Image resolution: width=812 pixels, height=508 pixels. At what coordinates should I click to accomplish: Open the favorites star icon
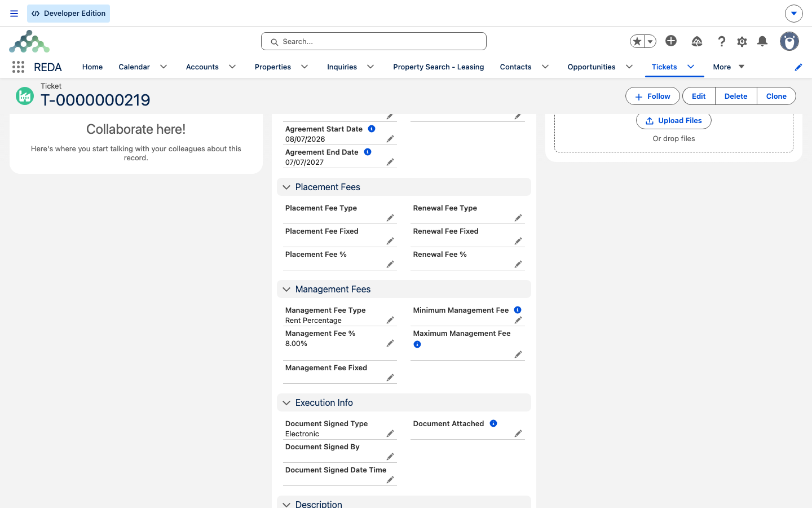(x=637, y=41)
